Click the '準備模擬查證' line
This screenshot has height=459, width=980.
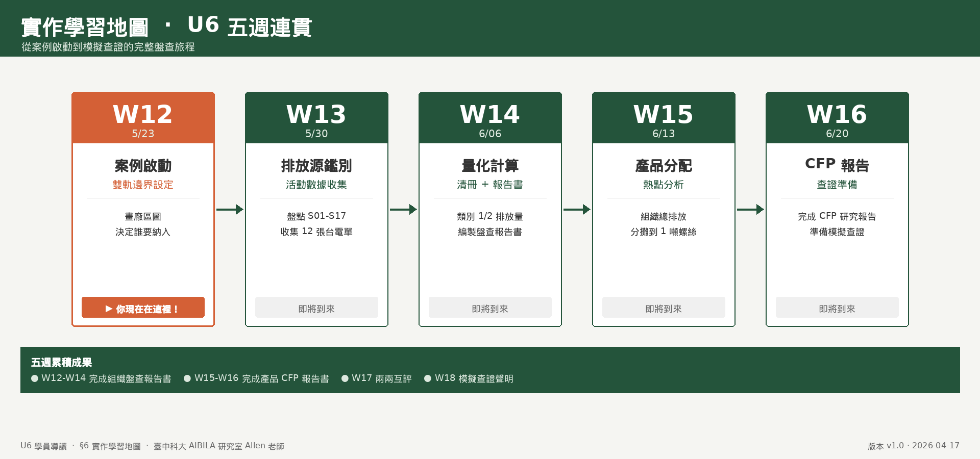[837, 232]
